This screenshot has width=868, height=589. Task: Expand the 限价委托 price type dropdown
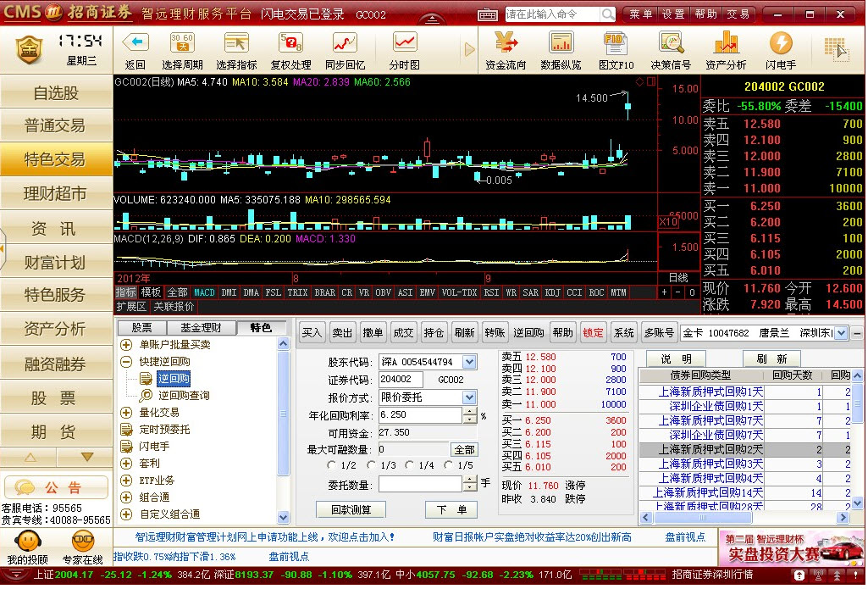pyautogui.click(x=467, y=397)
